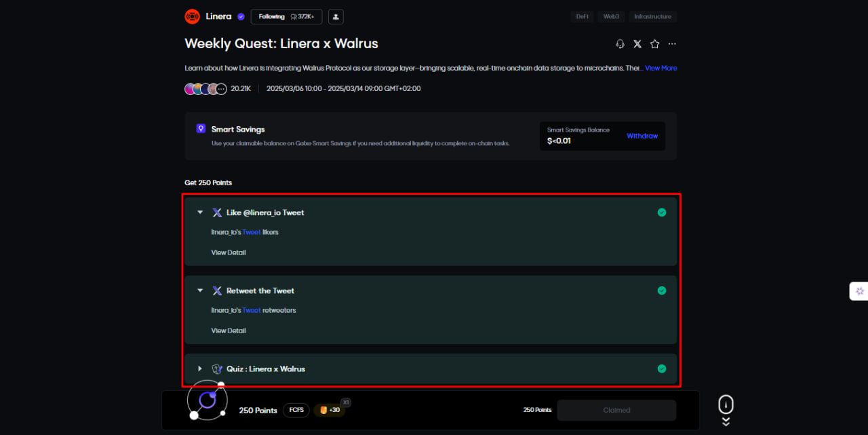
Task: Click View More in the description
Action: pos(660,68)
